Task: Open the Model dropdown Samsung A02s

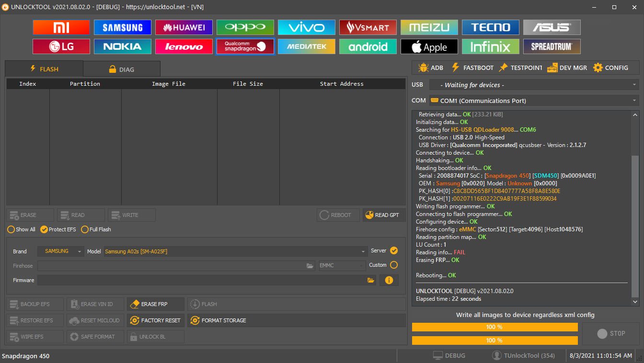Action: pyautogui.click(x=236, y=251)
